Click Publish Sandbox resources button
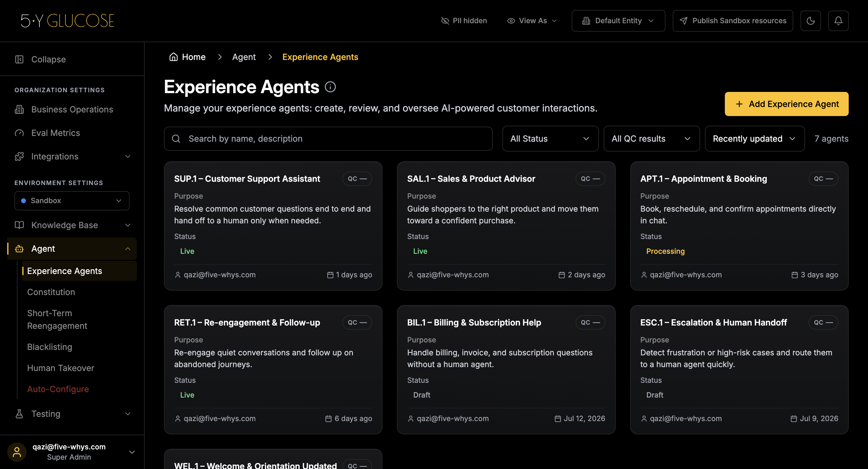868x469 pixels. 733,20
